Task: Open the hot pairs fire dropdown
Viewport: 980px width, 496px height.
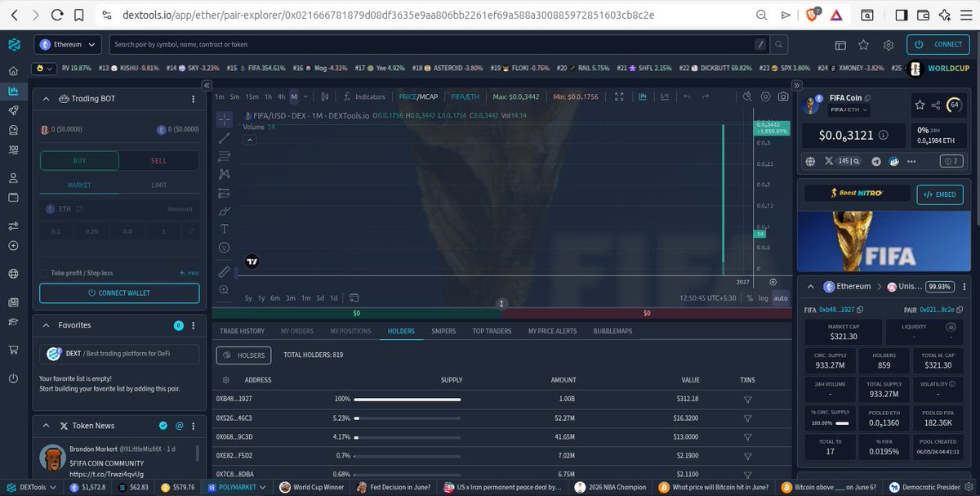Action: pos(43,68)
